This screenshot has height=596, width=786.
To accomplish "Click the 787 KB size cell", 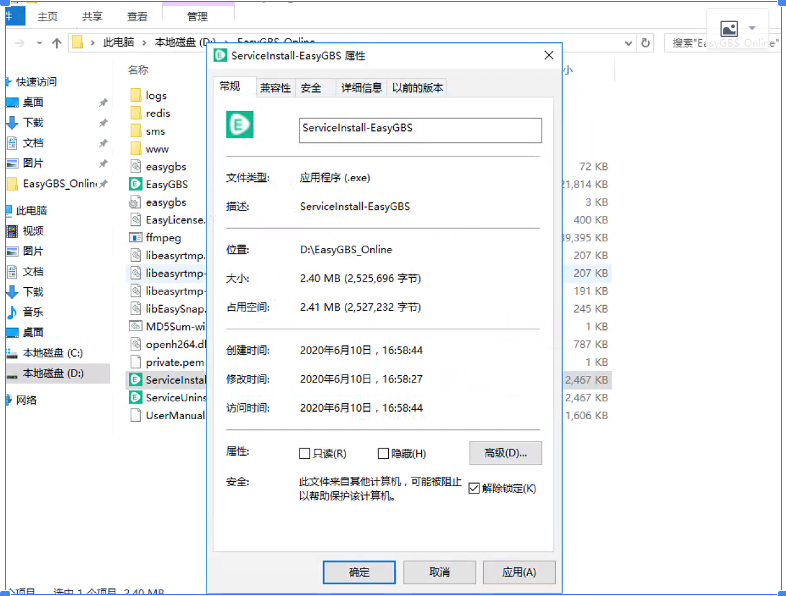I will pyautogui.click(x=591, y=344).
